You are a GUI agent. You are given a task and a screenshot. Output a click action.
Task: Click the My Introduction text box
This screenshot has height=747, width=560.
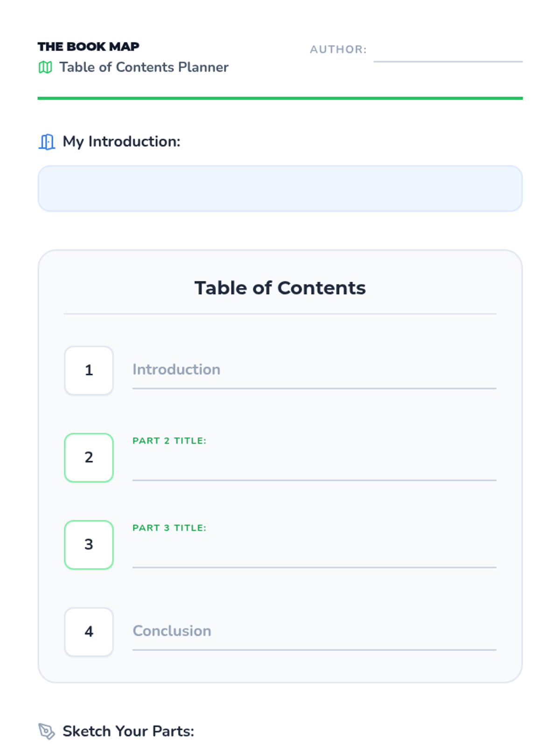(x=280, y=189)
